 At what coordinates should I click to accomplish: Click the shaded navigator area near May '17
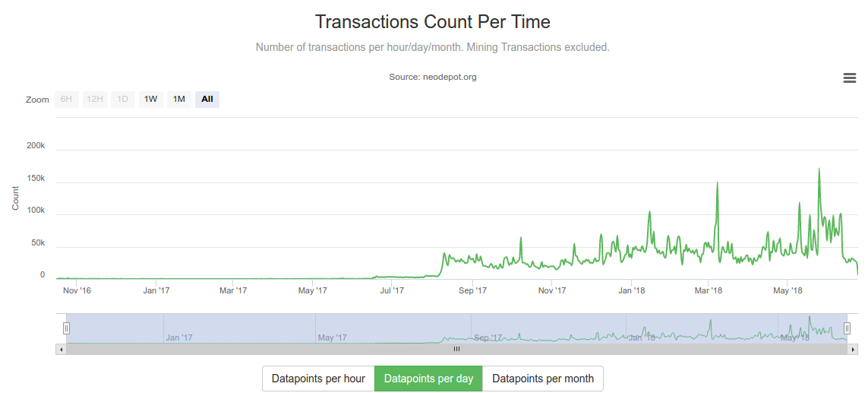click(x=332, y=328)
